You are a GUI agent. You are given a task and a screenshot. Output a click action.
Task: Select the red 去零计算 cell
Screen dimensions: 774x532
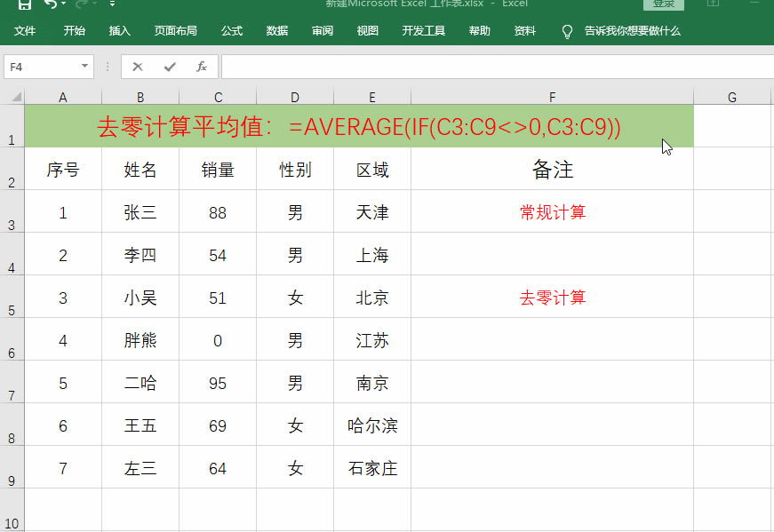(553, 297)
